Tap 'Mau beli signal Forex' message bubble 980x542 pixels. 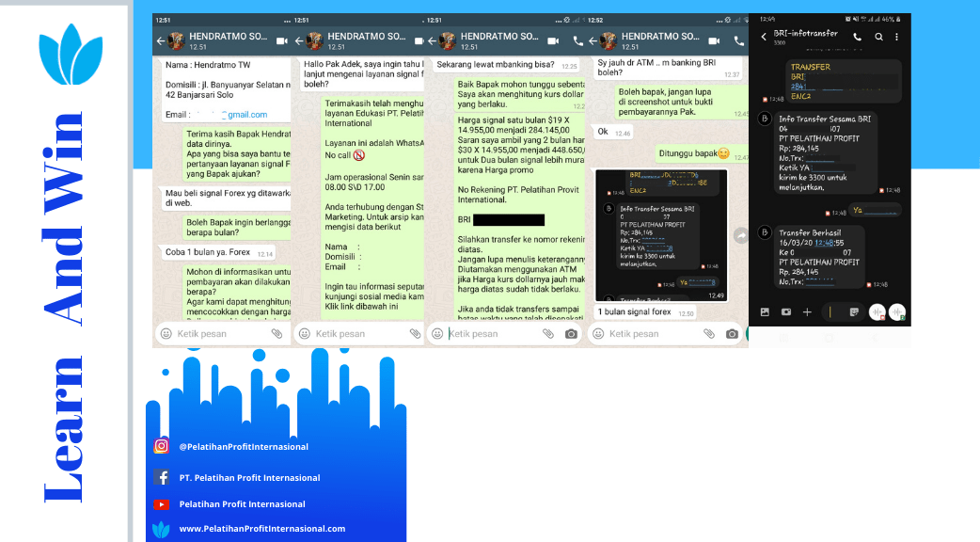point(226,199)
